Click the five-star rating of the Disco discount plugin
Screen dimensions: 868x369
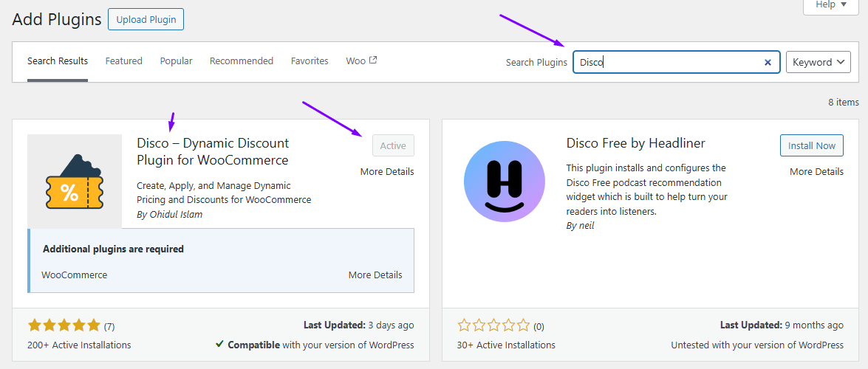click(64, 325)
